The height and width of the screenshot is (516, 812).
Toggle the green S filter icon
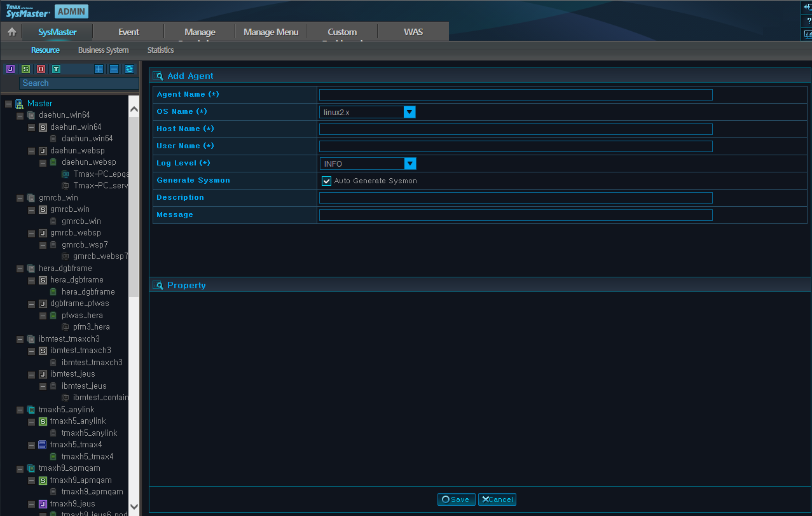pos(25,69)
